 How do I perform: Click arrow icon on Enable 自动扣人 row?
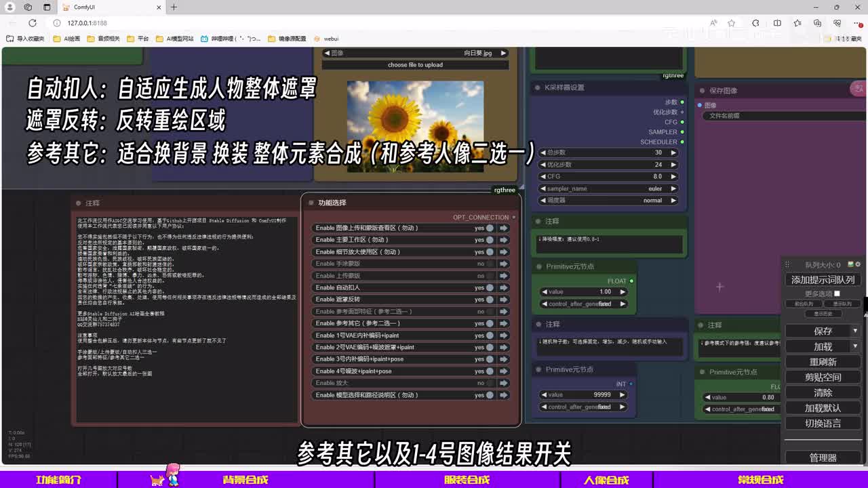click(x=504, y=287)
